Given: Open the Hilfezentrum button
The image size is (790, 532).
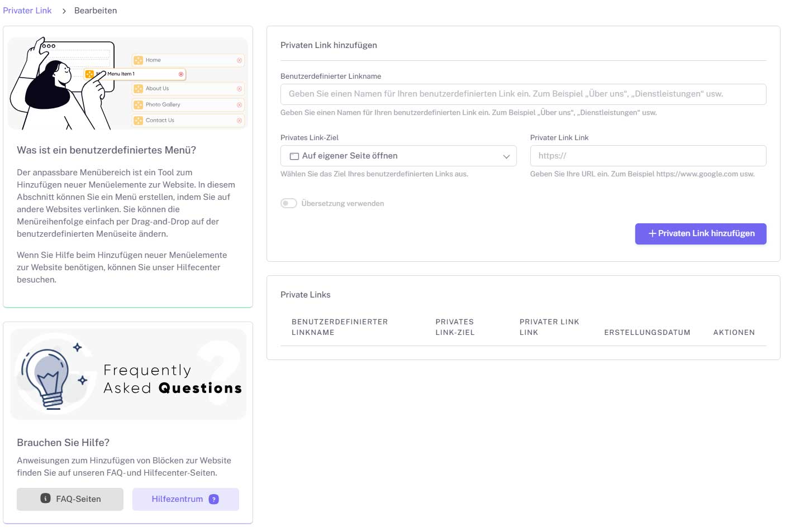Looking at the screenshot, I should point(185,499).
